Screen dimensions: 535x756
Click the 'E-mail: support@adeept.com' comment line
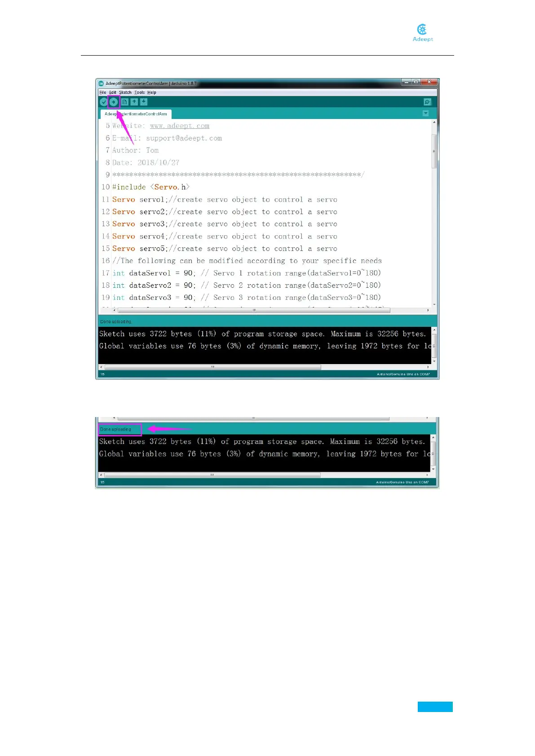(x=167, y=138)
